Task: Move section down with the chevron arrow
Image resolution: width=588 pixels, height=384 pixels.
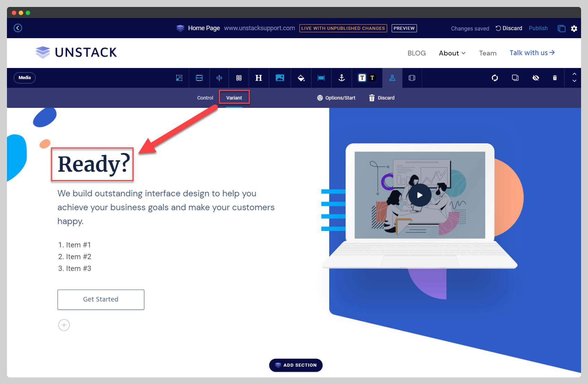Action: pos(574,82)
